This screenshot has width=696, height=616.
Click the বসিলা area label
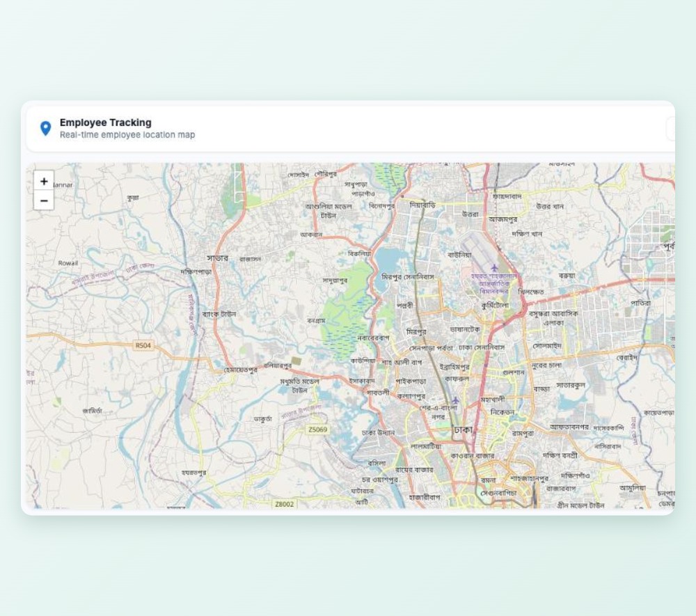tap(377, 463)
